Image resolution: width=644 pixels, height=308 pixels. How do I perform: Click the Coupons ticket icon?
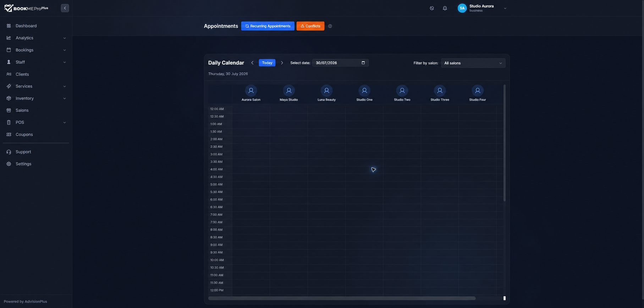[x=9, y=135]
